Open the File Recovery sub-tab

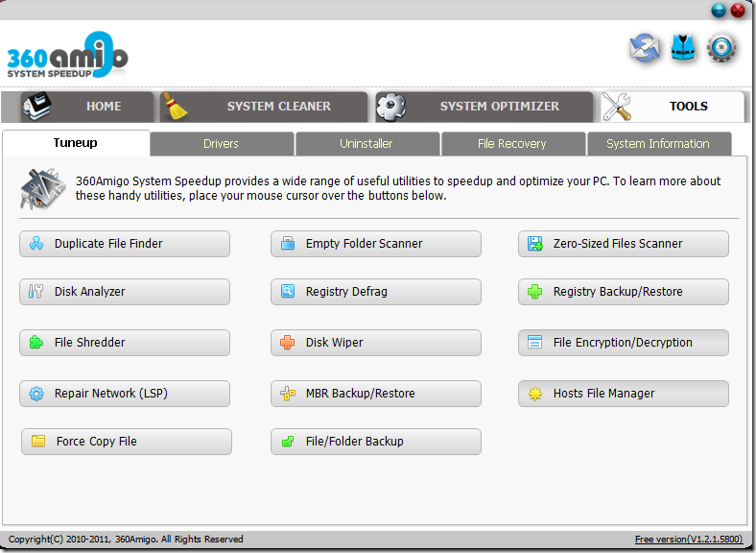[513, 144]
